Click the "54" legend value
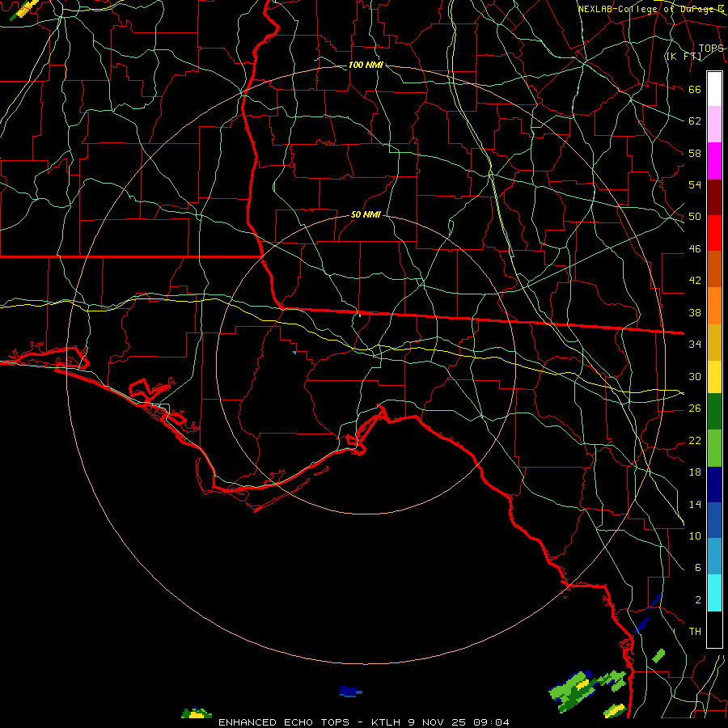 pos(695,184)
